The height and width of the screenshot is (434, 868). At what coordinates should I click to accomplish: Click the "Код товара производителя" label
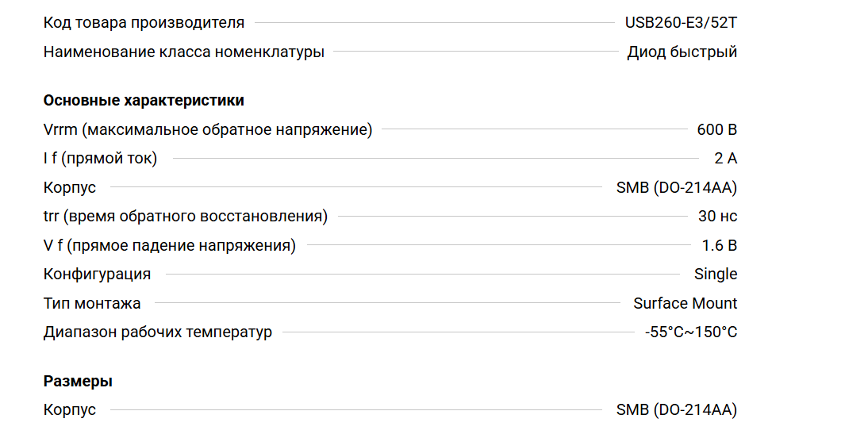[x=144, y=22]
